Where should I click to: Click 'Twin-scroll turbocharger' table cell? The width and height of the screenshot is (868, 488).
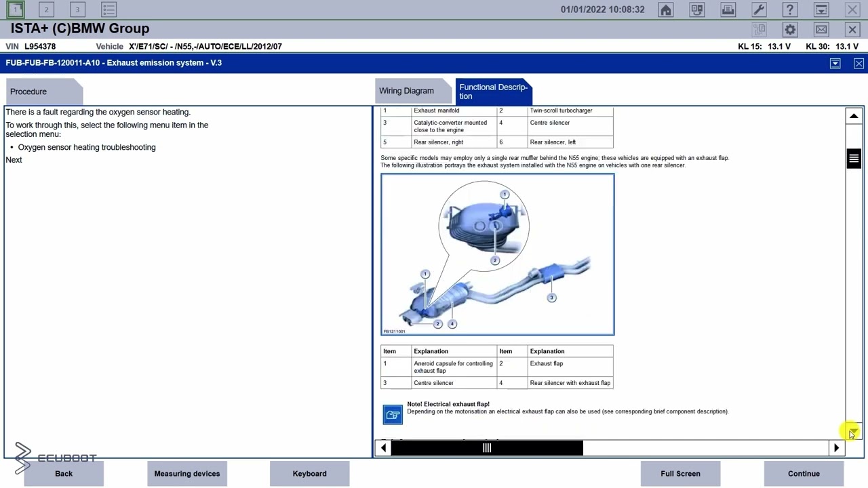(570, 111)
